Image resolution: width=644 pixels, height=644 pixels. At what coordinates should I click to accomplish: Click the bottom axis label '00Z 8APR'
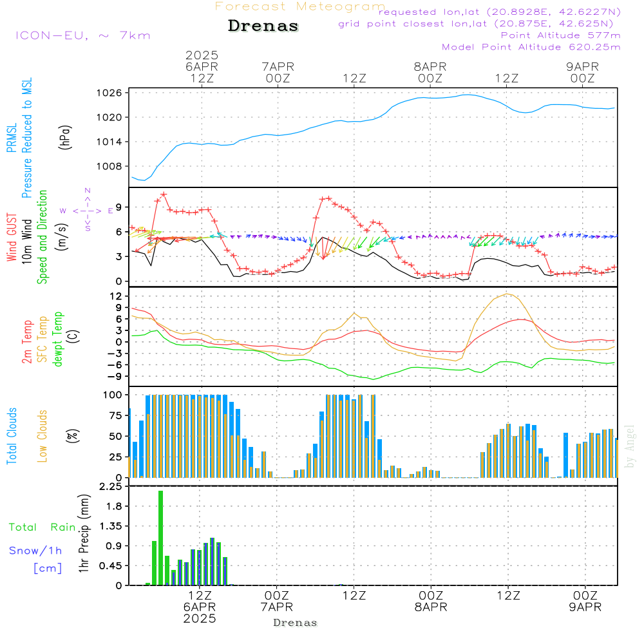click(x=431, y=601)
